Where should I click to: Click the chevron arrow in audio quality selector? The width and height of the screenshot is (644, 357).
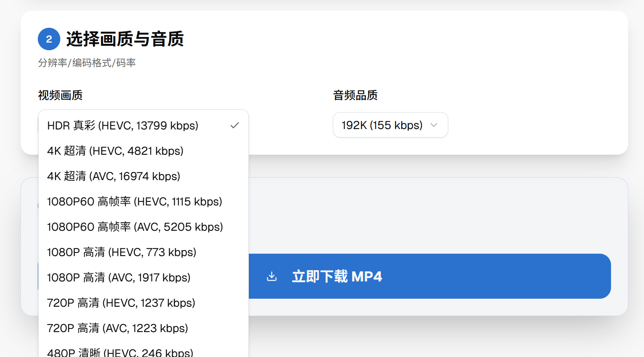pos(434,125)
